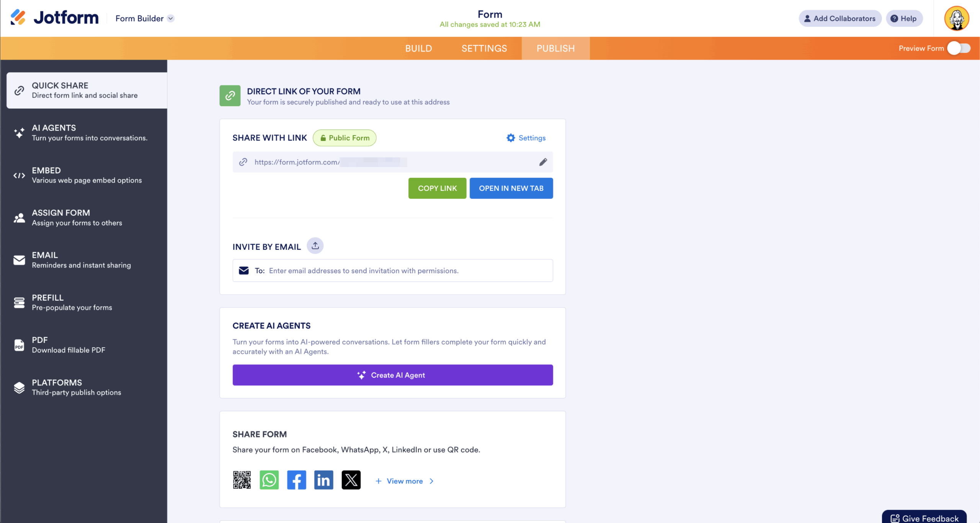
Task: Click Create AI Agent purple button
Action: point(392,375)
